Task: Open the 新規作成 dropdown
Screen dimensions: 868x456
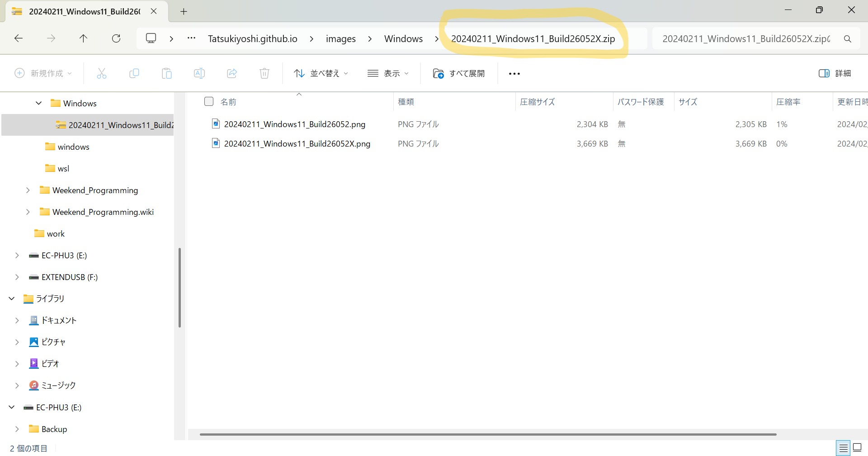Action: (43, 73)
